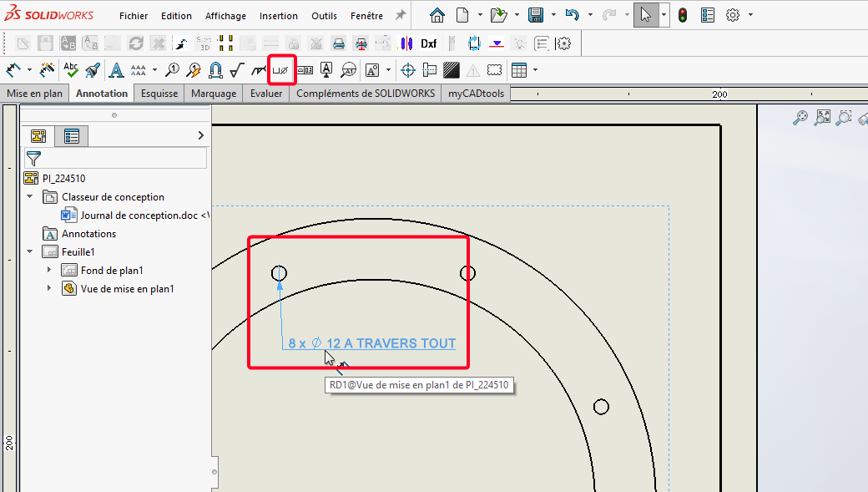Expand Vue de mise en plan1 node
Image resolution: width=868 pixels, height=492 pixels.
pyautogui.click(x=49, y=288)
